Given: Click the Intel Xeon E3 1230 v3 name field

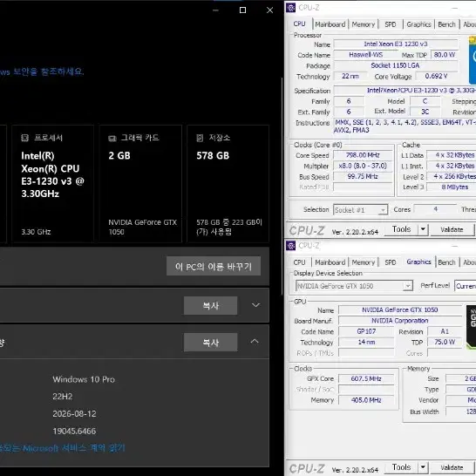Looking at the screenshot, I should click(x=396, y=44).
